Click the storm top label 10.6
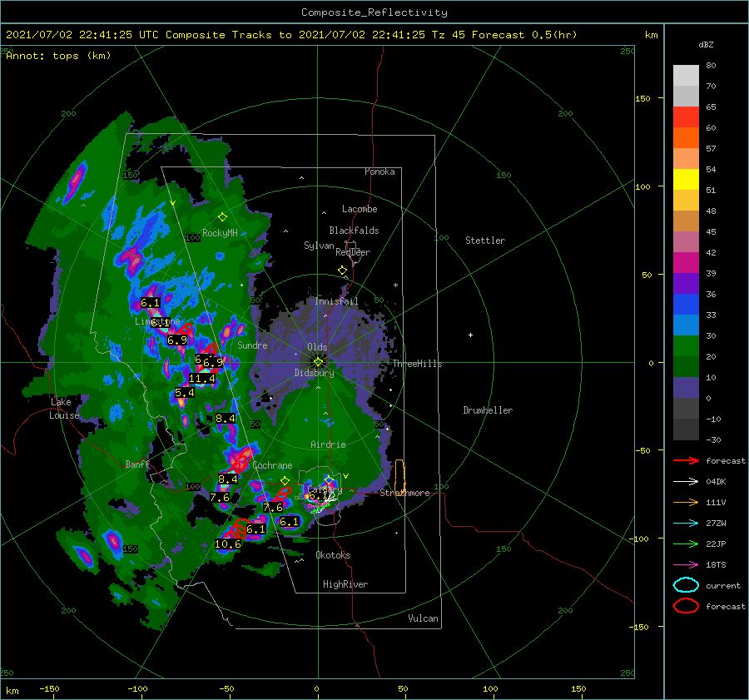 point(228,544)
